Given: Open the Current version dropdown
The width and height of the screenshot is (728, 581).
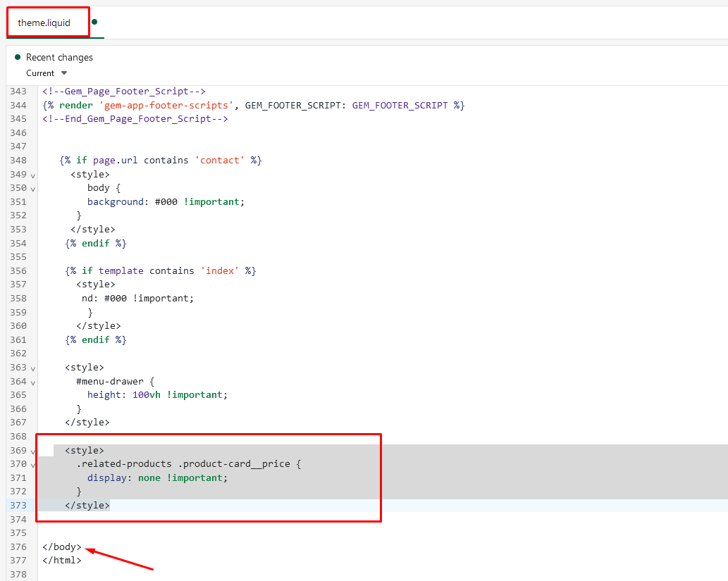Looking at the screenshot, I should [x=47, y=73].
